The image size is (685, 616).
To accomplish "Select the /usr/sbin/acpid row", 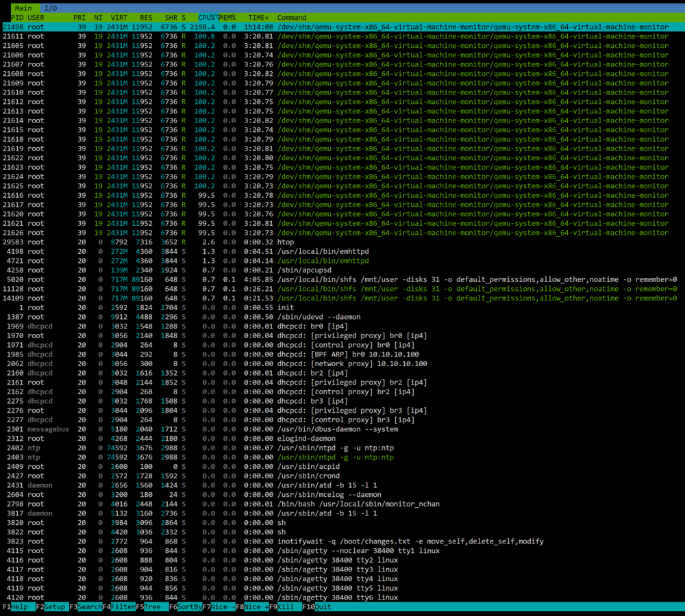I will pos(342,467).
